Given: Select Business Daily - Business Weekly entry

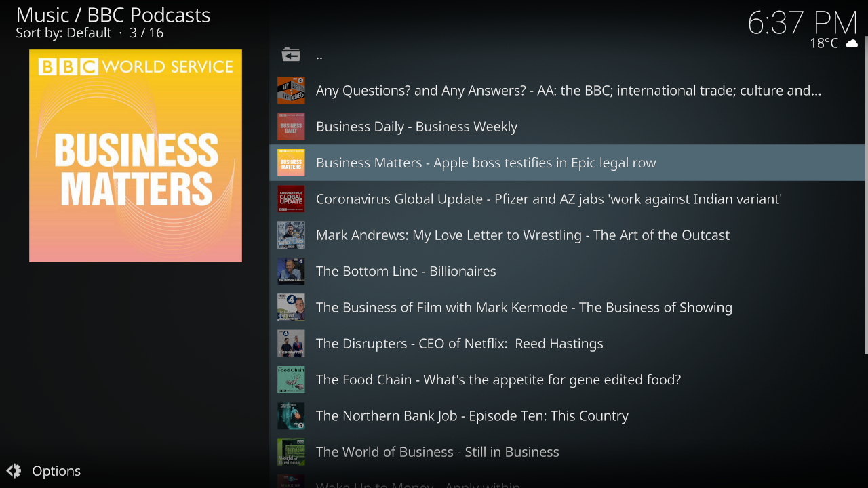Looking at the screenshot, I should click(416, 127).
